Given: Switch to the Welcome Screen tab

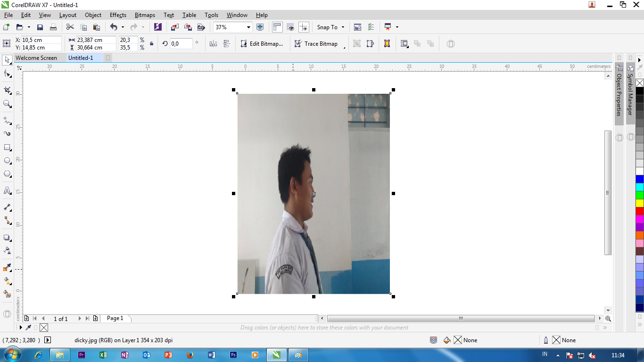Looking at the screenshot, I should point(37,58).
